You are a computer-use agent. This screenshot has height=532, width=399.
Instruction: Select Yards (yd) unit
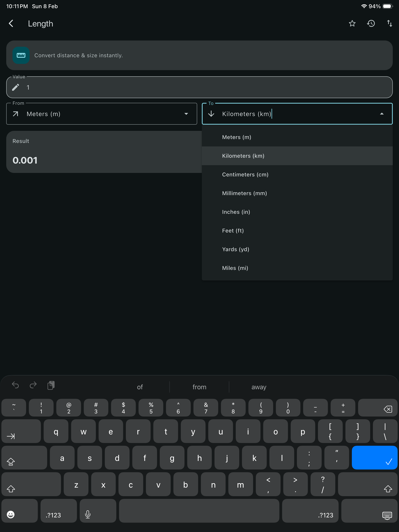[297, 249]
